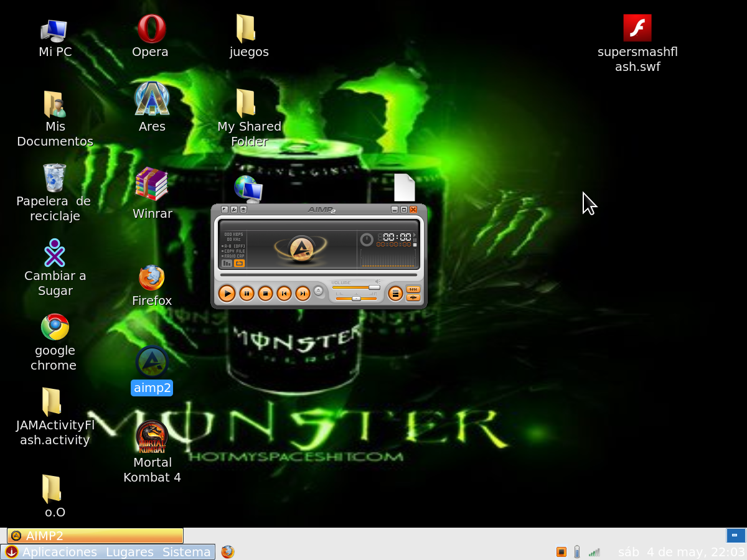The width and height of the screenshot is (747, 560).
Task: Click battery indicator in system tray
Action: tap(577, 552)
